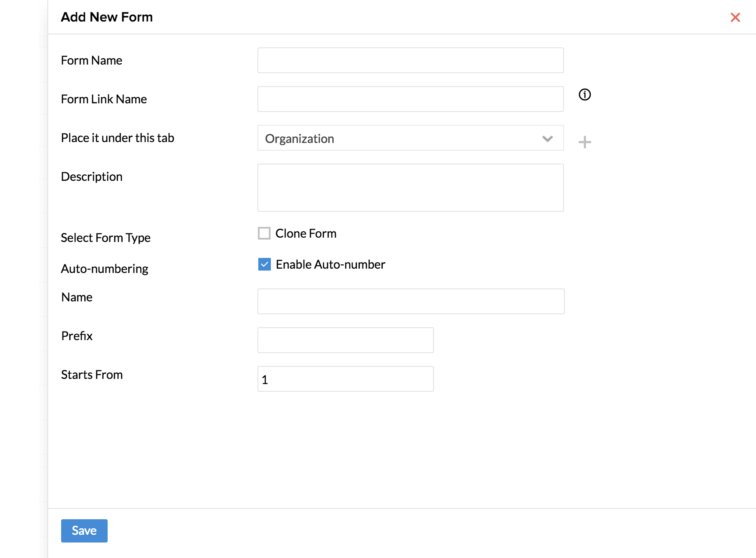This screenshot has height=558, width=756.
Task: Click the chevron arrow in the tab selector
Action: pyautogui.click(x=547, y=139)
